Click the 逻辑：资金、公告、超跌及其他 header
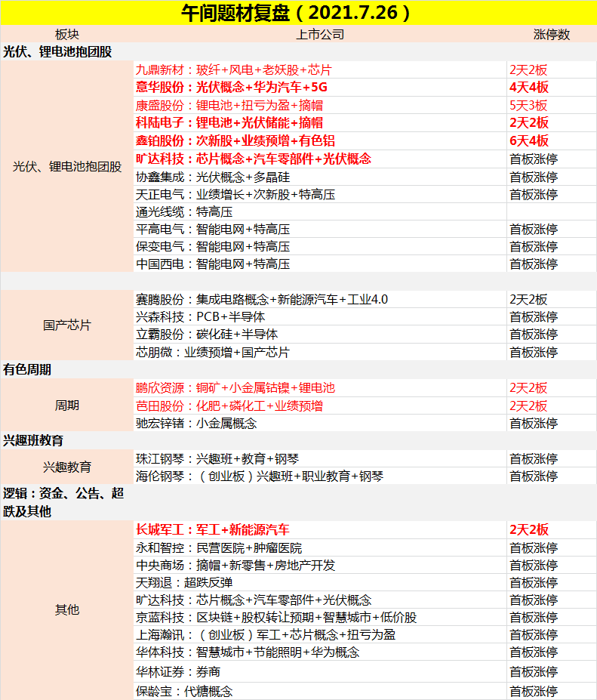Viewport: 597px width, 700px height. point(63,502)
